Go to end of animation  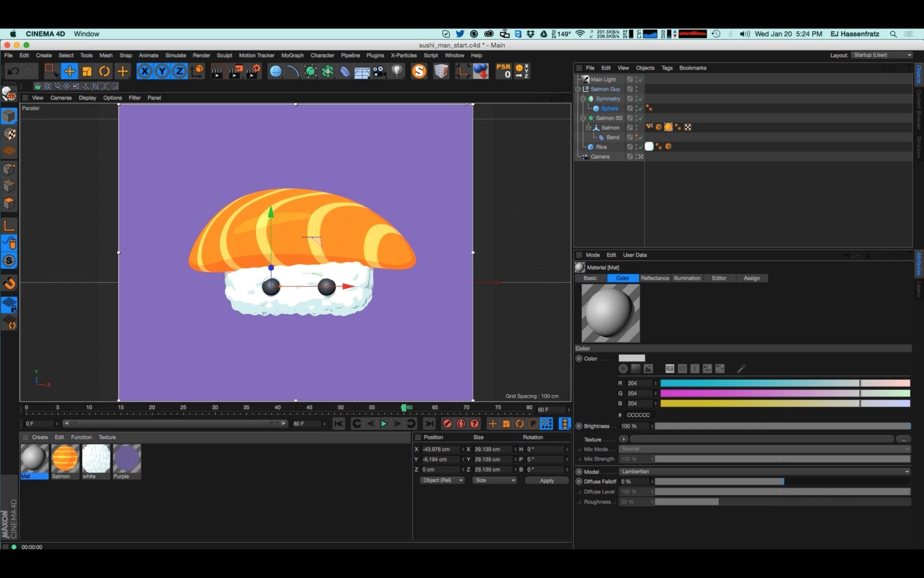[429, 424]
